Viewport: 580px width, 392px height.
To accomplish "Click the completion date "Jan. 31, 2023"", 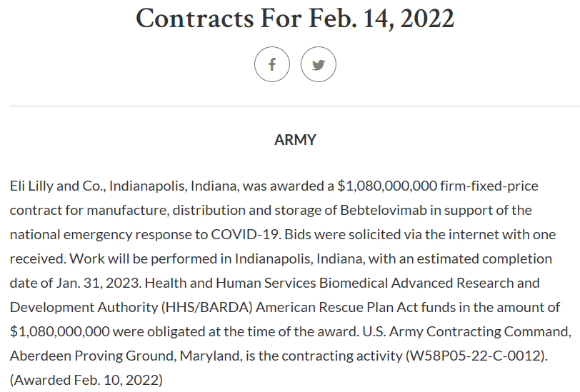I will [97, 283].
